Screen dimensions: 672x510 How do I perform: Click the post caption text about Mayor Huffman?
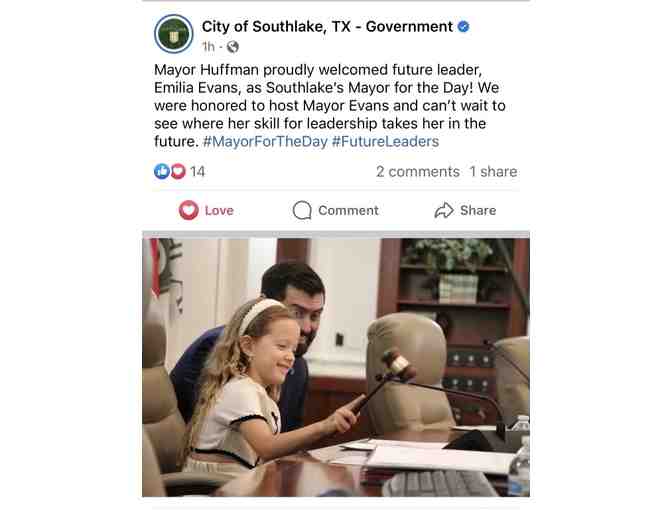pos(330,105)
